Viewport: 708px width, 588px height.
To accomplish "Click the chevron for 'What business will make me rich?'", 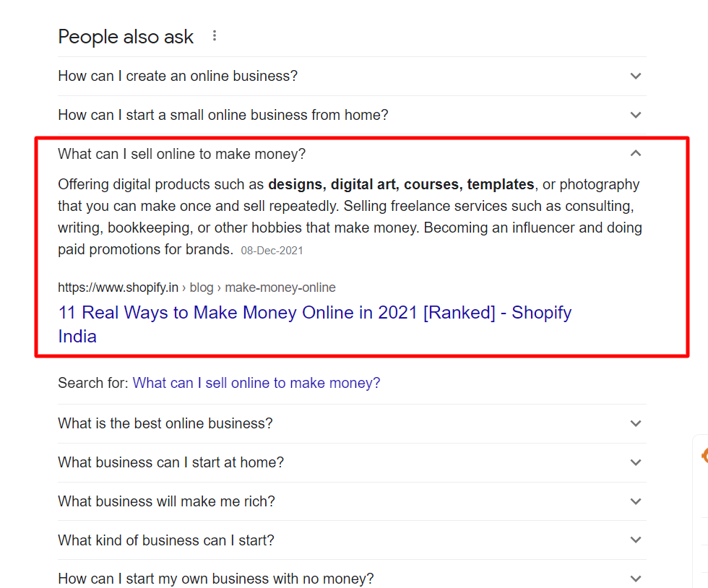I will coord(636,501).
